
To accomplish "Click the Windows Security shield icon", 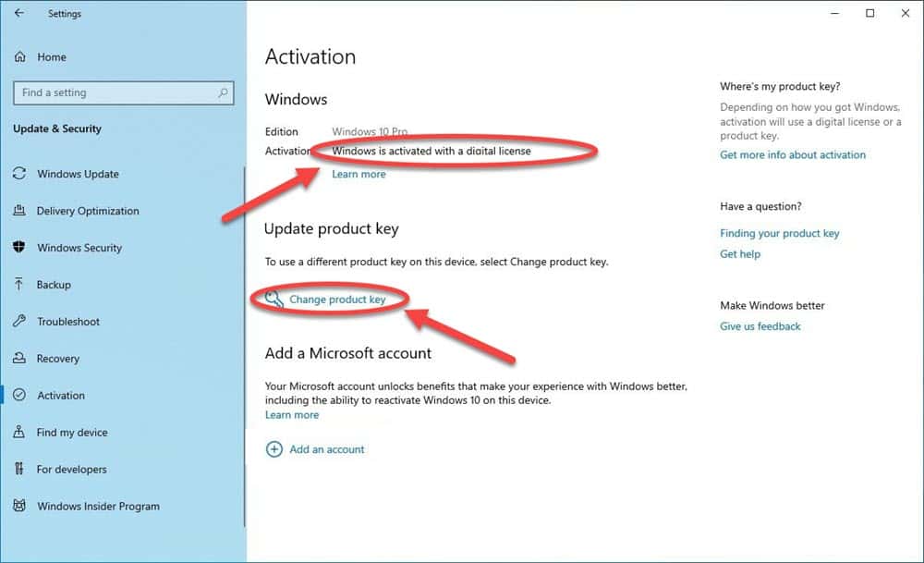I will [19, 247].
